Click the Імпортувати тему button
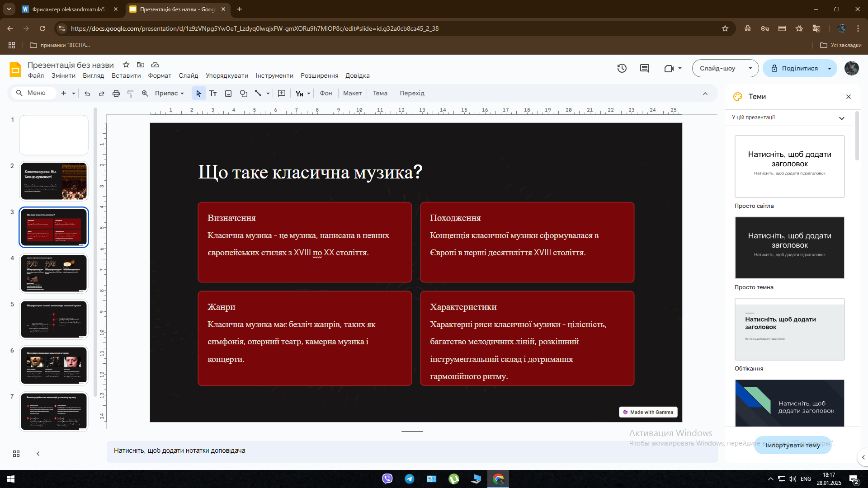 pyautogui.click(x=793, y=445)
